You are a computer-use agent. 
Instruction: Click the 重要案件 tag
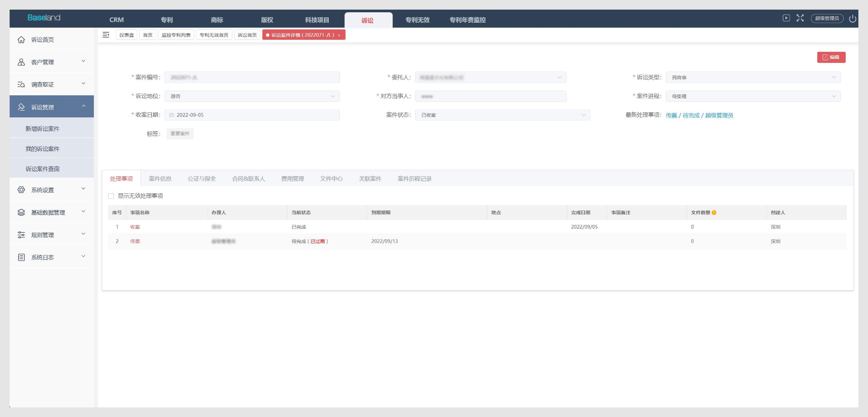(180, 134)
